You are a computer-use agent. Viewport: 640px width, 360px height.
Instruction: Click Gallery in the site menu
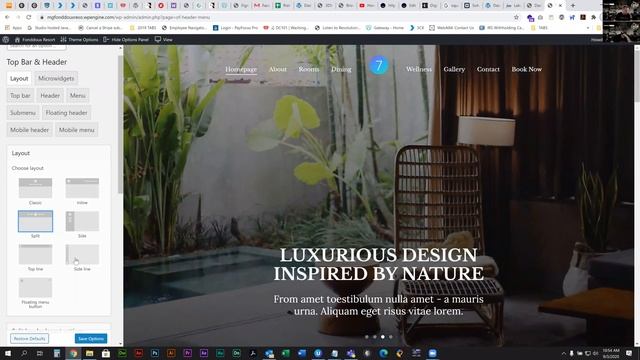click(x=454, y=69)
